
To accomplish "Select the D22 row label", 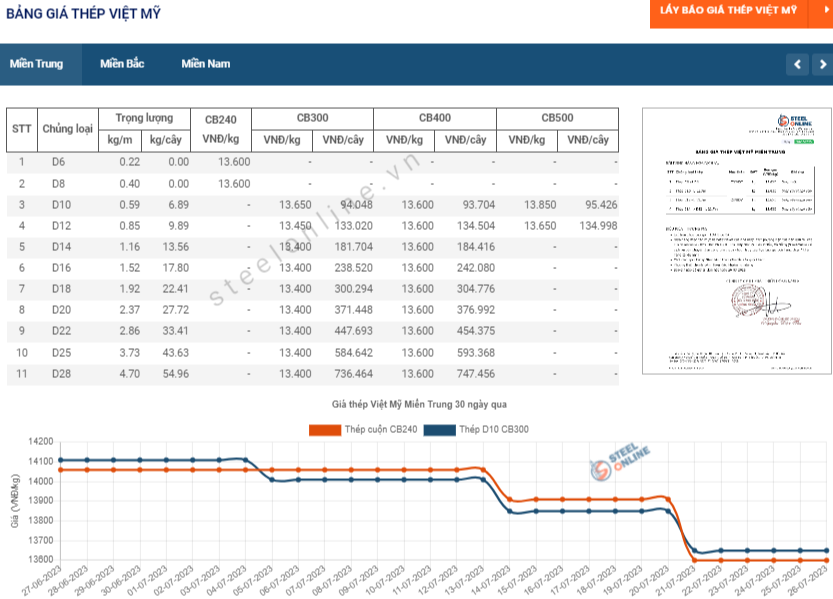I will [x=61, y=331].
